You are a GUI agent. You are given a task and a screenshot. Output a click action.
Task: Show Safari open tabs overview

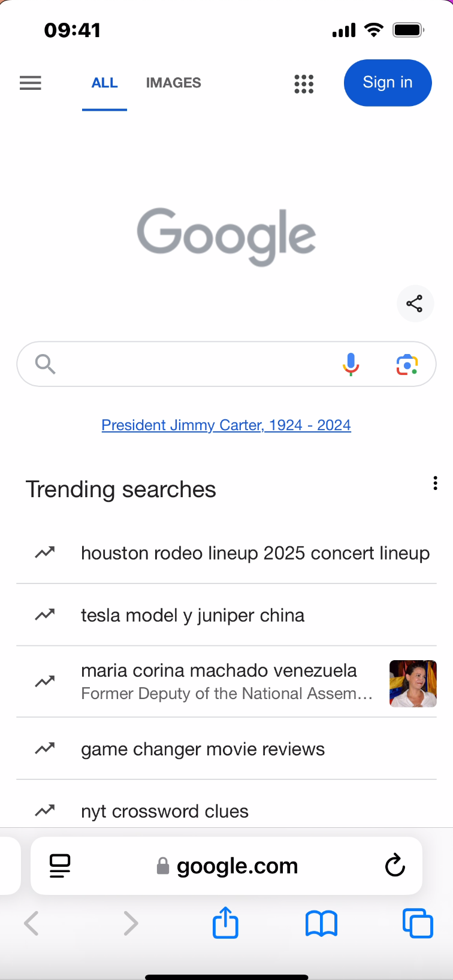tap(417, 923)
